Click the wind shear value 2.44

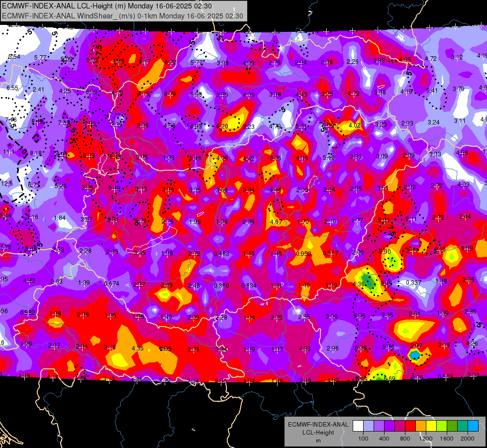coord(465,217)
